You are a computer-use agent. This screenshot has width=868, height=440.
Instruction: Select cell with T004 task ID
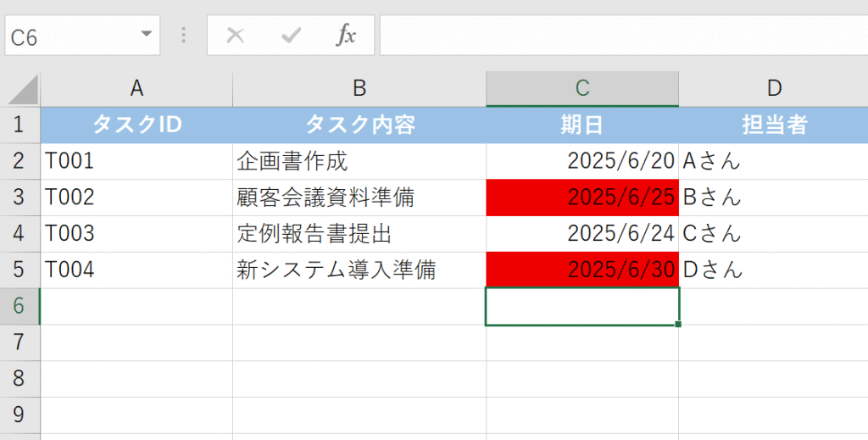(x=136, y=270)
